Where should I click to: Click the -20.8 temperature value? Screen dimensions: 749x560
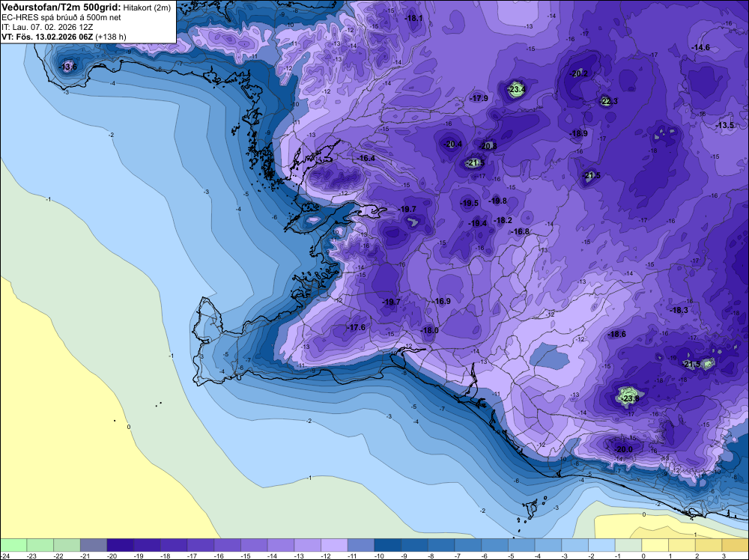click(x=488, y=146)
